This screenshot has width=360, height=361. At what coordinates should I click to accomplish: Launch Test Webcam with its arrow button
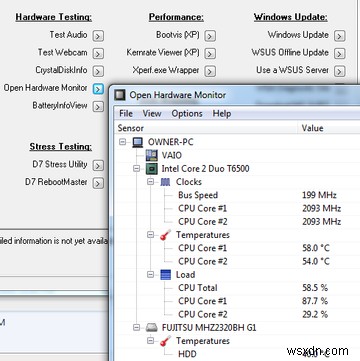(98, 53)
